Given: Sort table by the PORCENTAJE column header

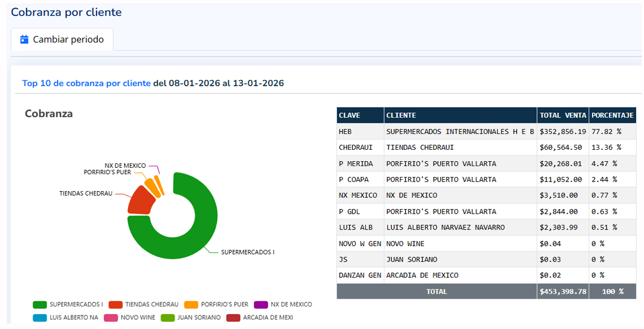Looking at the screenshot, I should (x=612, y=115).
